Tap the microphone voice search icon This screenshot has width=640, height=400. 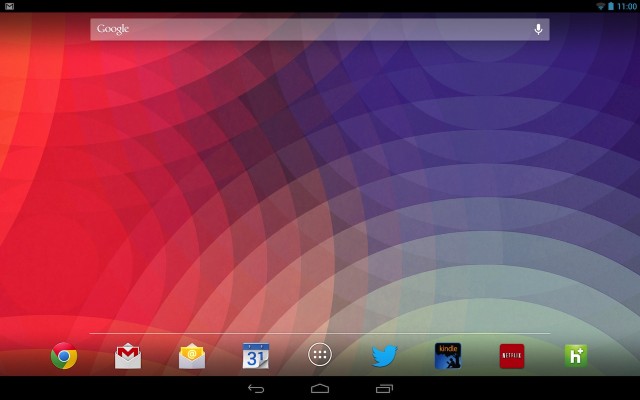point(538,29)
